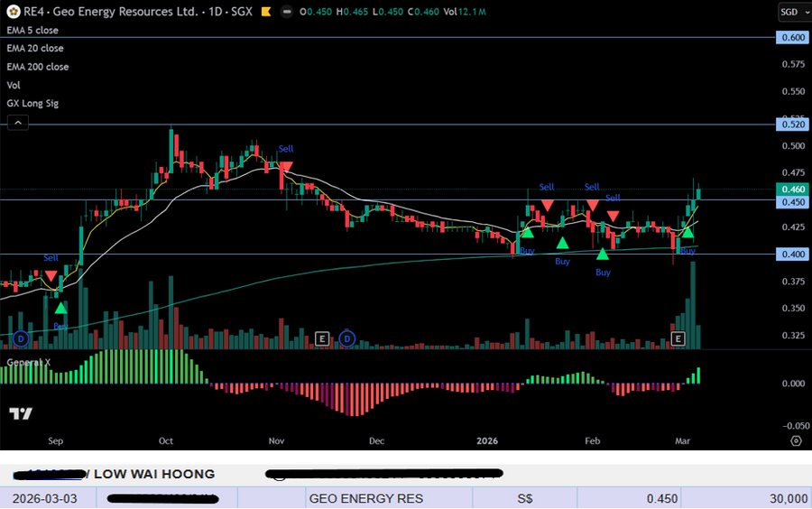Click the D dividend marker near December
This screenshot has width=812, height=509.
[x=348, y=339]
